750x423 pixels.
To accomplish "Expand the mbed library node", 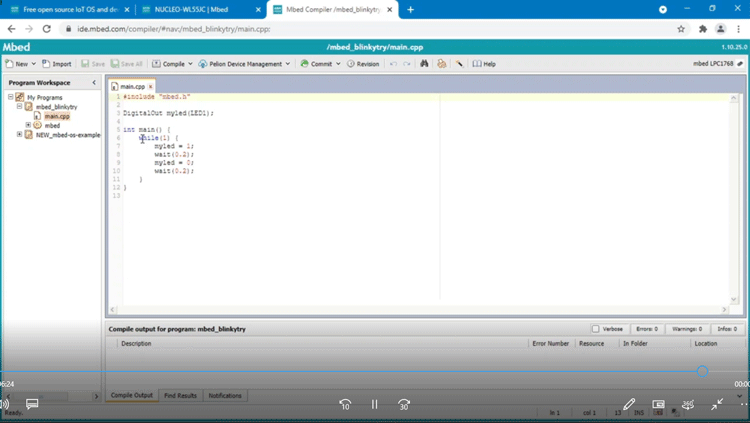I will 28,125.
